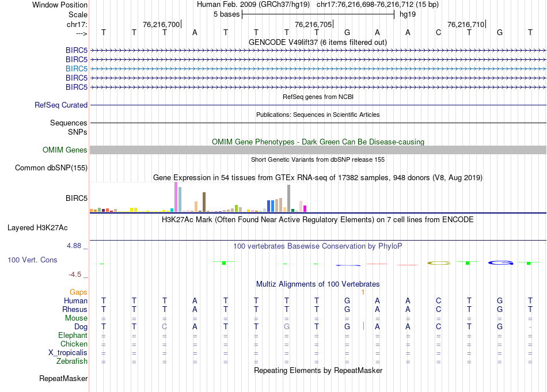The image size is (547, 392).
Task: Click Repeating Elements by RepeatMasker title
Action: pos(318,370)
